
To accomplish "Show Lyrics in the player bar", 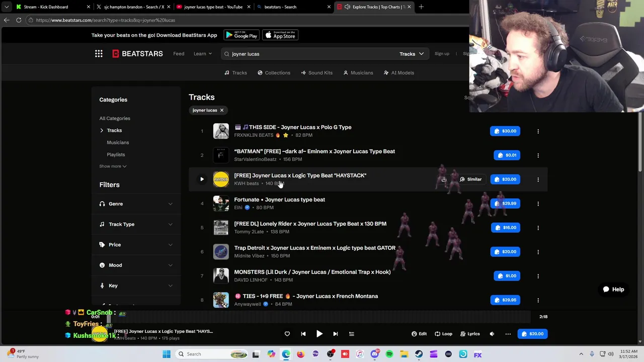I will coord(469,334).
